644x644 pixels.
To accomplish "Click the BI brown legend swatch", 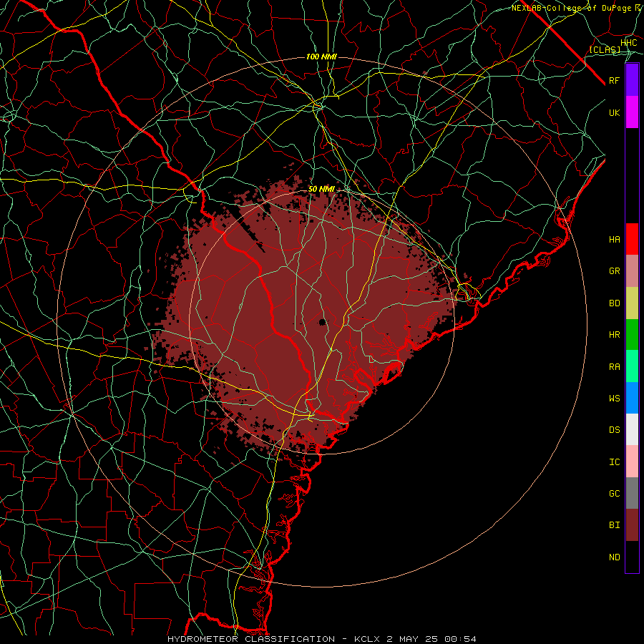I will click(x=632, y=525).
